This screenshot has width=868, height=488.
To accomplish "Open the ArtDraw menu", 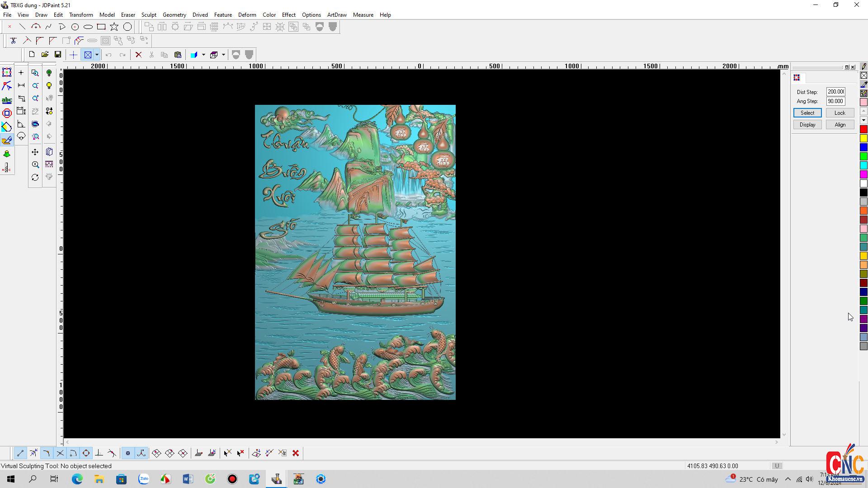I will point(336,14).
